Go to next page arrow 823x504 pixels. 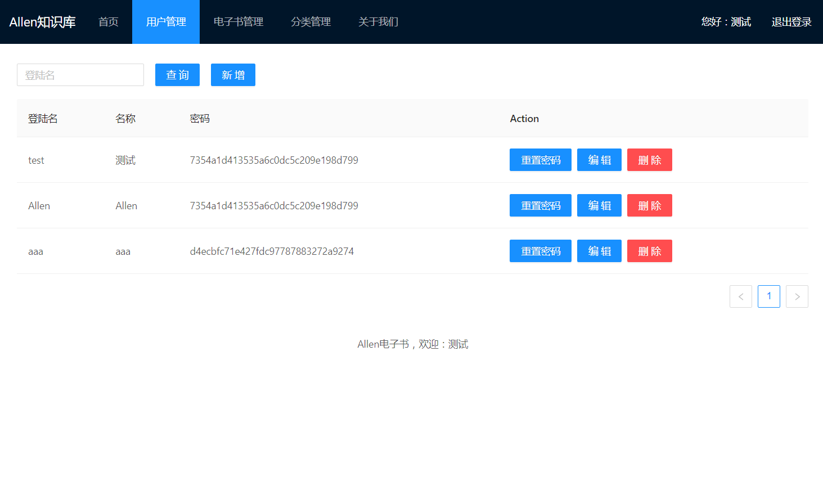[797, 296]
